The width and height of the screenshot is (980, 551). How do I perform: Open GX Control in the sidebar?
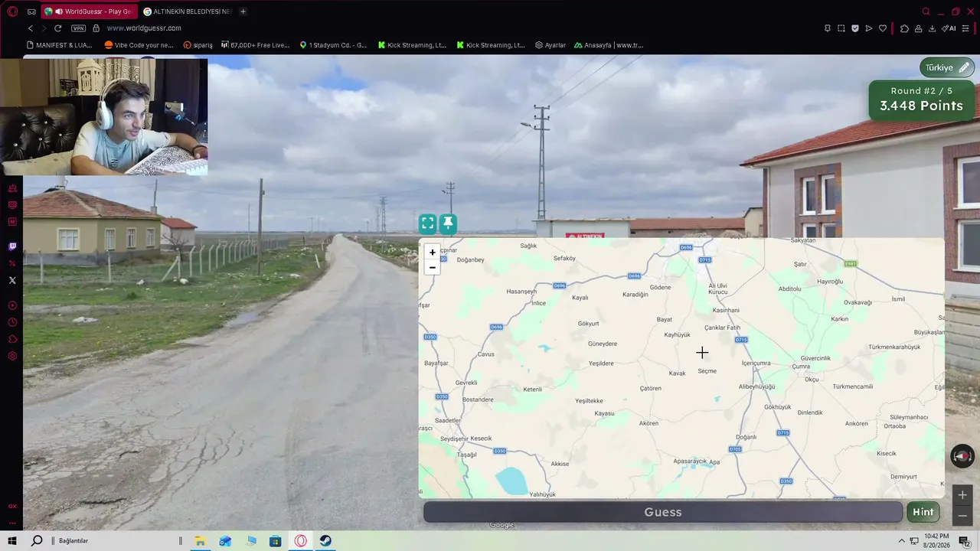12,506
